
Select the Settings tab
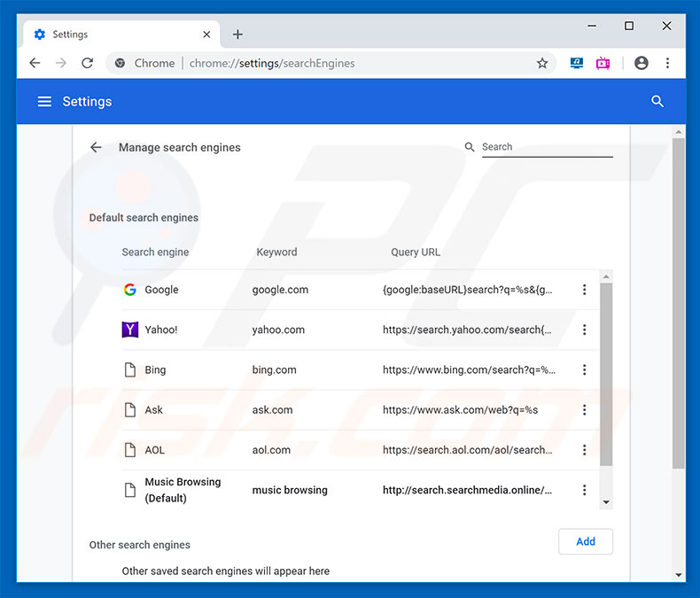121,35
